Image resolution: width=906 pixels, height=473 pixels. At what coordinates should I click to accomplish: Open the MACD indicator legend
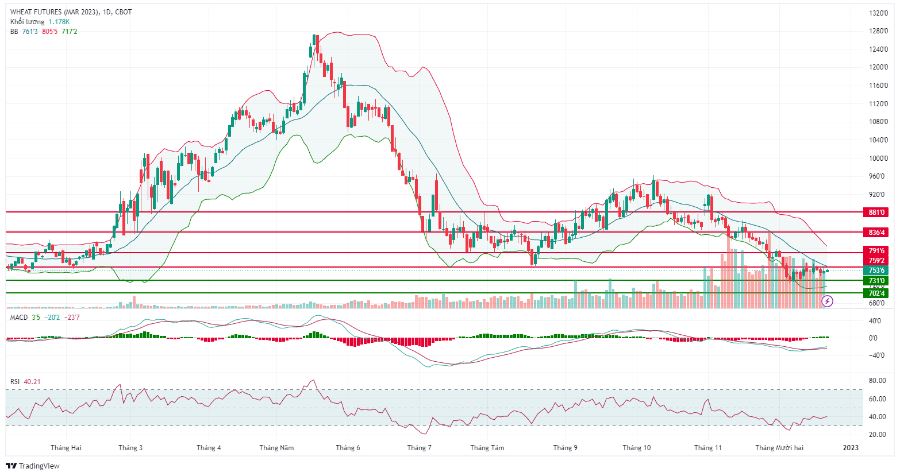[x=44, y=318]
